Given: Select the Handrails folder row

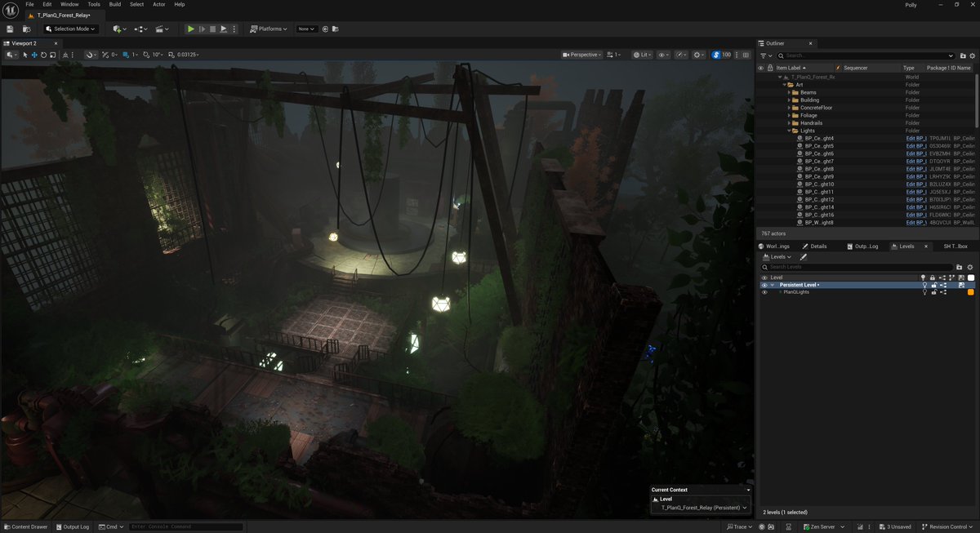Looking at the screenshot, I should 866,123.
